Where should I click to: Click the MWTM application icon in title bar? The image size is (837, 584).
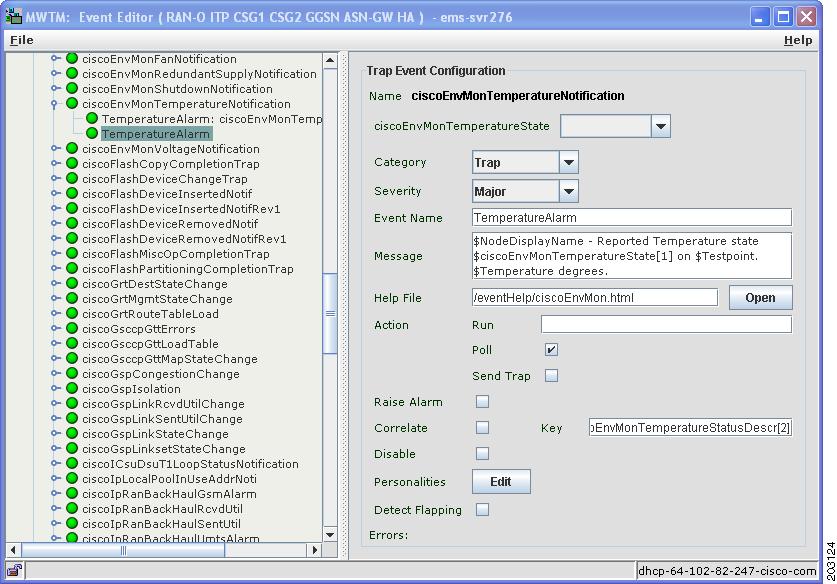(14, 17)
